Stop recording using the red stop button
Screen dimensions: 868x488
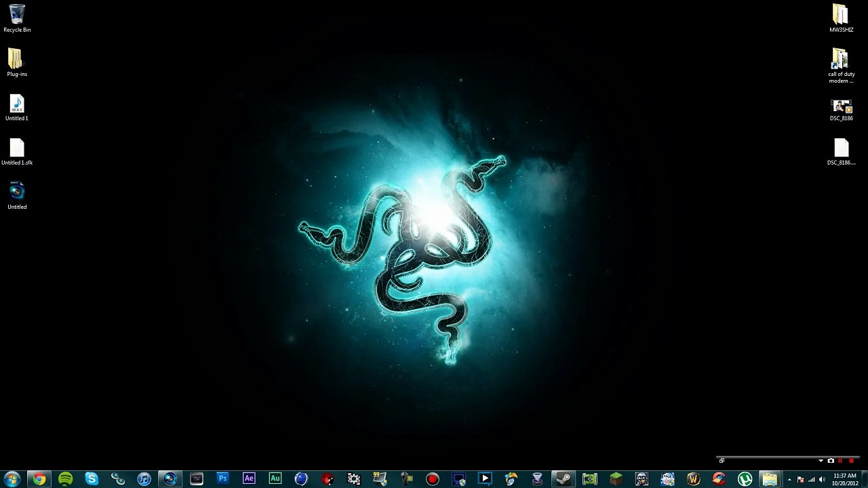coord(851,461)
